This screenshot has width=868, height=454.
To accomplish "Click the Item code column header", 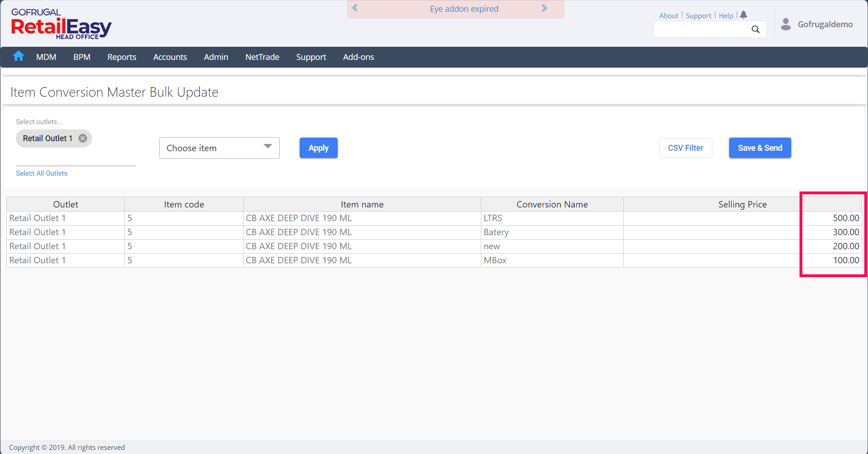I will coord(184,204).
